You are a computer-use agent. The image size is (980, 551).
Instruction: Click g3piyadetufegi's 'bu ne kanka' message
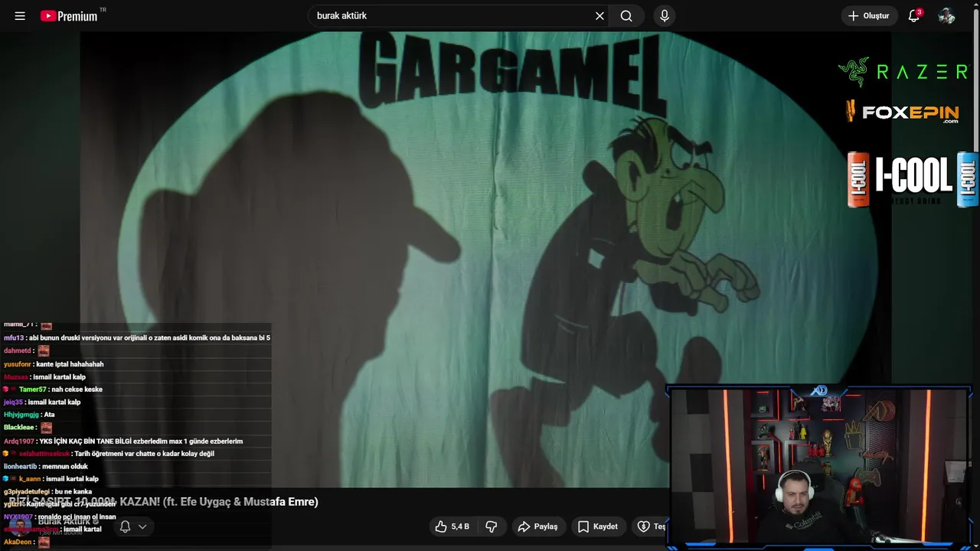47,492
